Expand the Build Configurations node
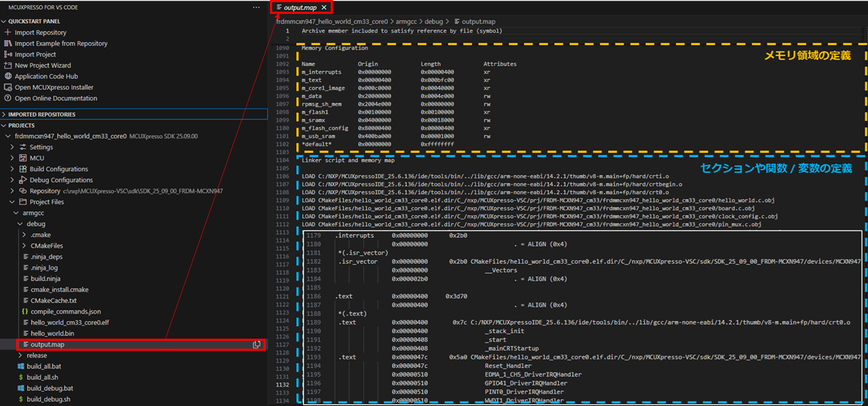868x406 pixels. tap(12, 169)
